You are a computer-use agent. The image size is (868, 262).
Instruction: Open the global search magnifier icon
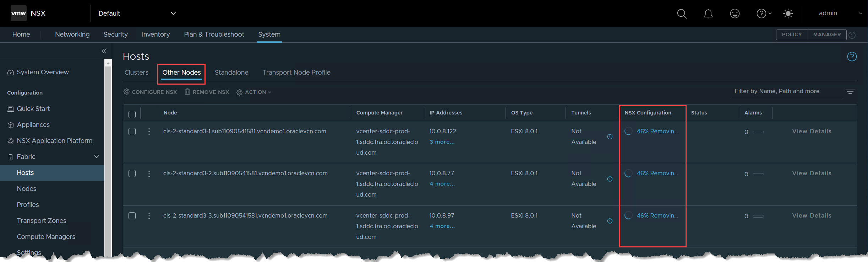click(x=682, y=14)
